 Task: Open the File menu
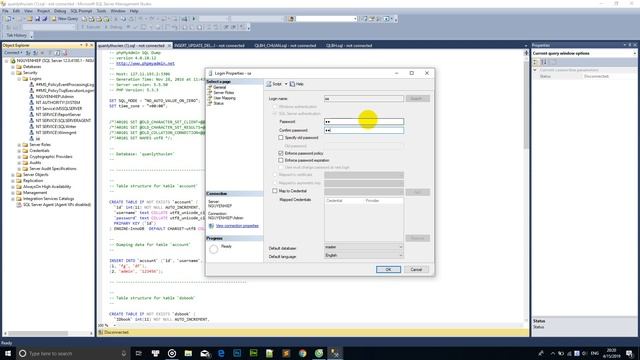coord(5,11)
